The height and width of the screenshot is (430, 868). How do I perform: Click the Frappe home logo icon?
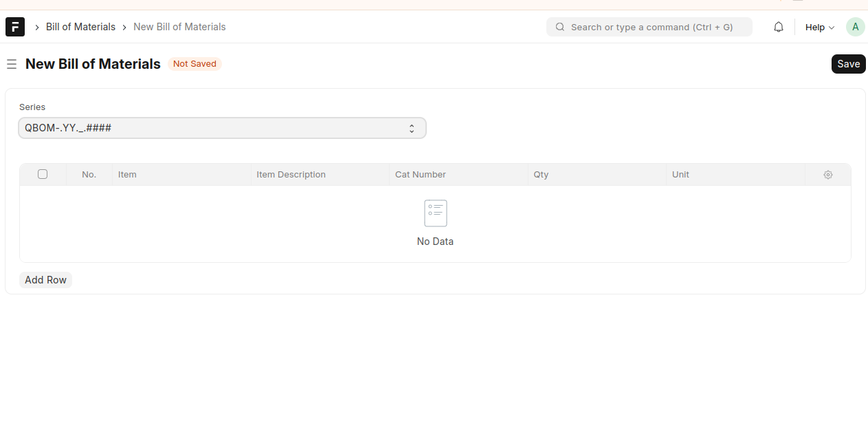[15, 27]
